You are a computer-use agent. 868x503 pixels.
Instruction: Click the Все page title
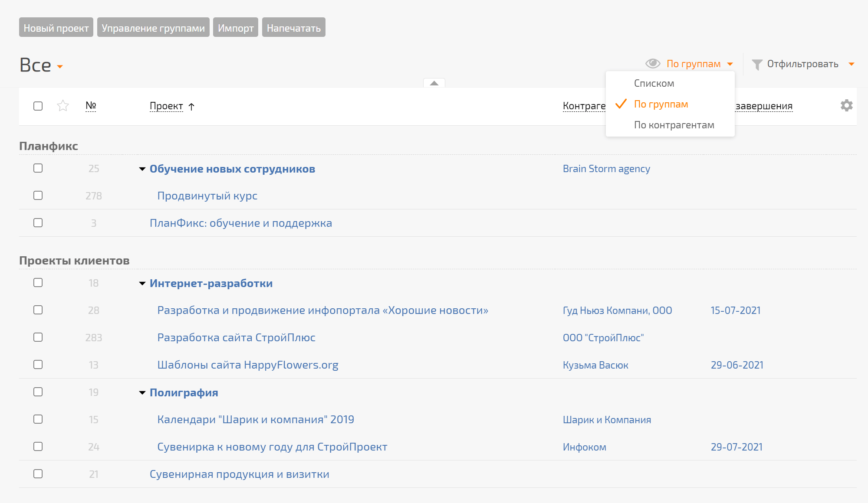click(35, 65)
